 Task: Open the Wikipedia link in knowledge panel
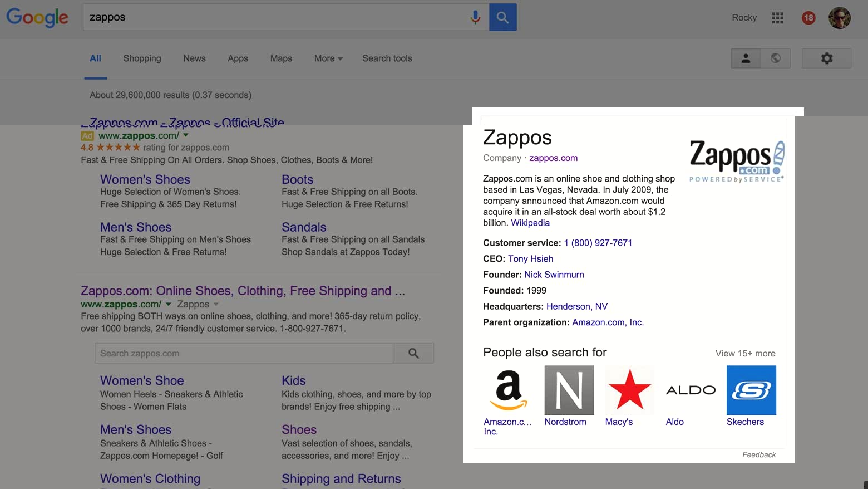[530, 223]
